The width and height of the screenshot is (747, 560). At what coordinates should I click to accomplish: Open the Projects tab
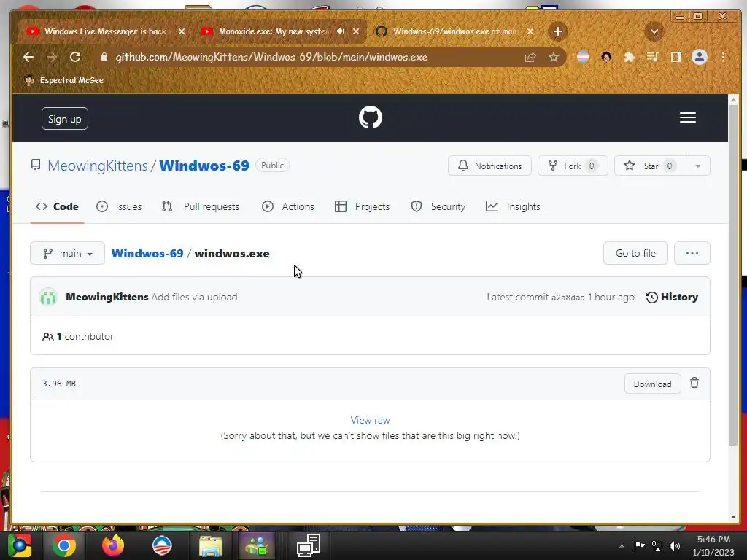(362, 206)
